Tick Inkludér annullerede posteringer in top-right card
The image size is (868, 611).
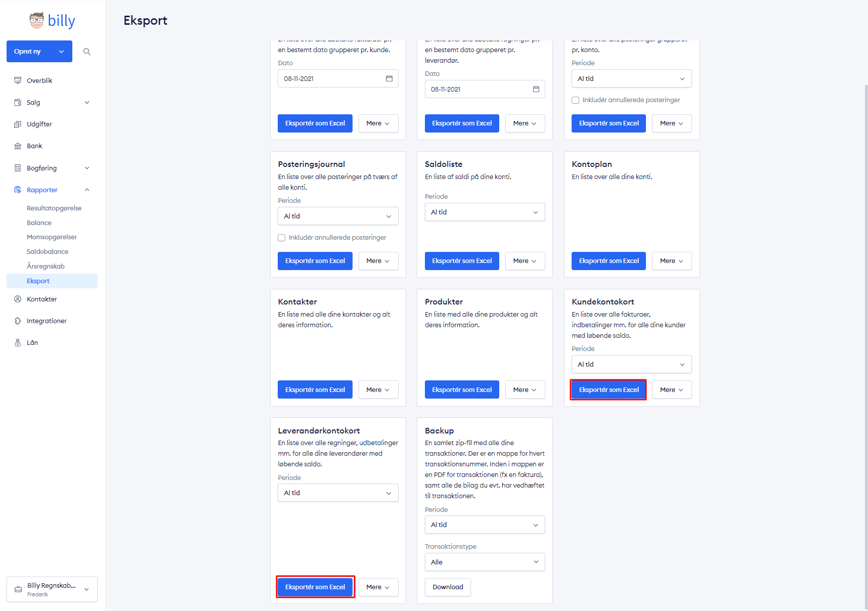pos(576,100)
